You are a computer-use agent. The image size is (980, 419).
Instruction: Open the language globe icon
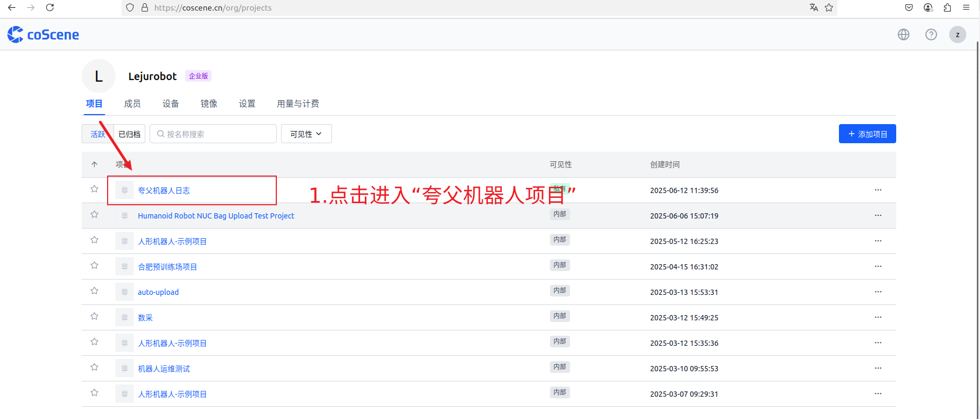tap(903, 34)
